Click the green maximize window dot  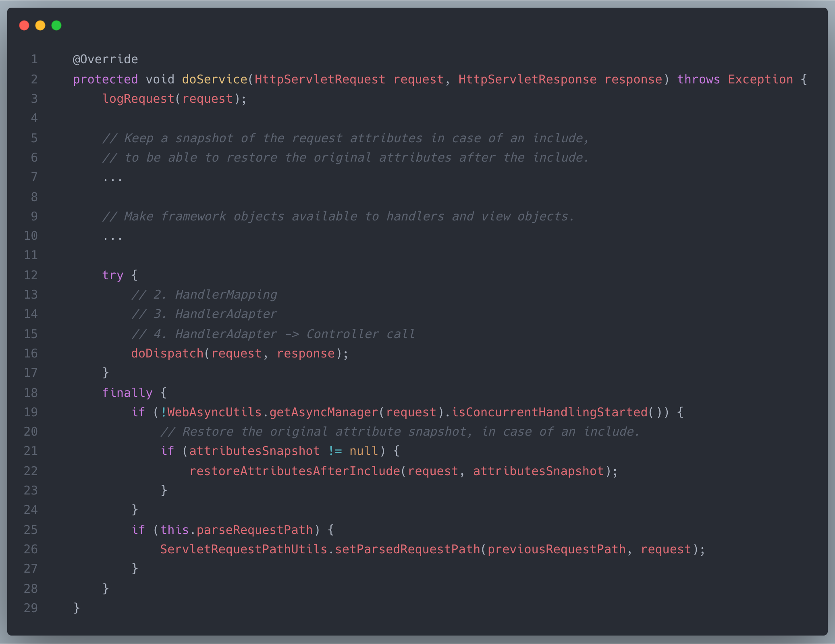tap(56, 25)
